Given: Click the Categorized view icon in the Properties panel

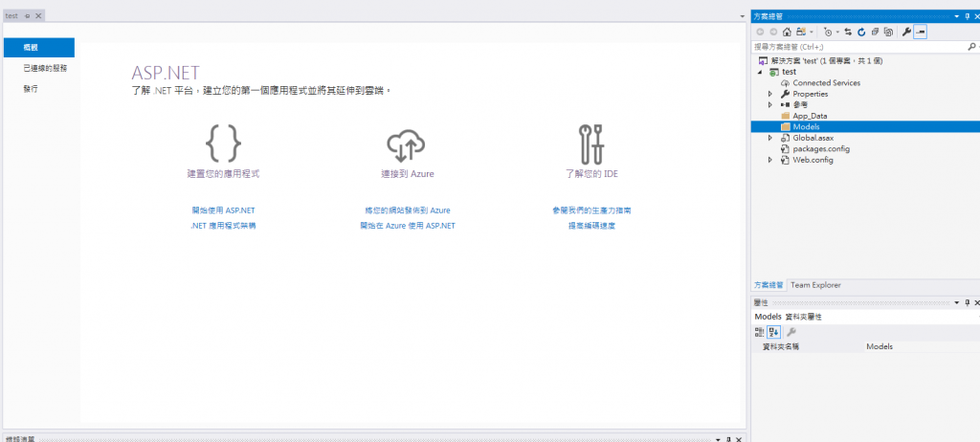Looking at the screenshot, I should [x=760, y=332].
